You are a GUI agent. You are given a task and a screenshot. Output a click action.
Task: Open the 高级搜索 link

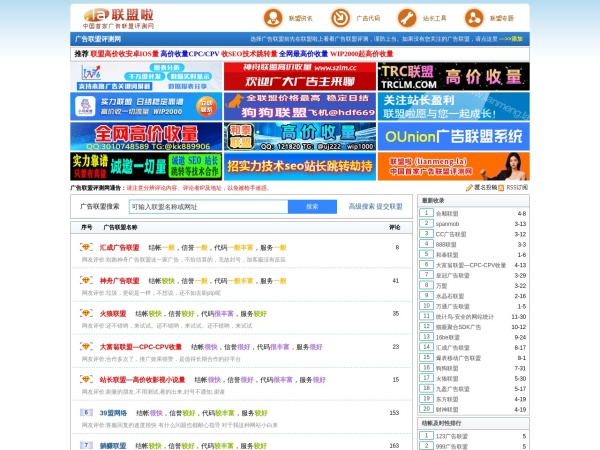(362, 207)
